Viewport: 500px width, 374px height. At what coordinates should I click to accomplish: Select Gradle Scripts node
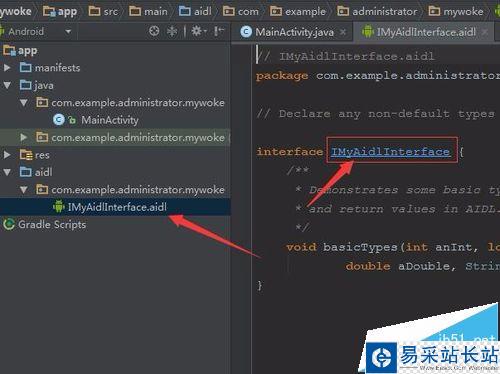[x=52, y=224]
